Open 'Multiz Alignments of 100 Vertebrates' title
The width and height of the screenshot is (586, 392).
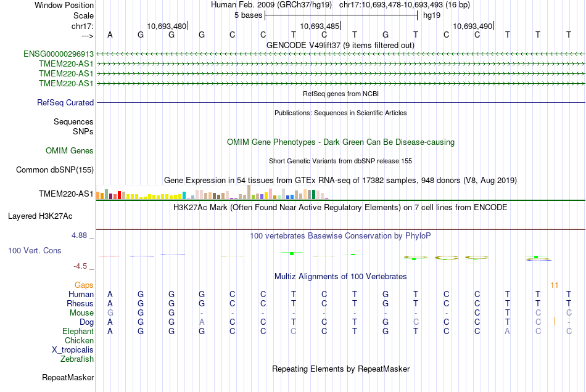(340, 277)
